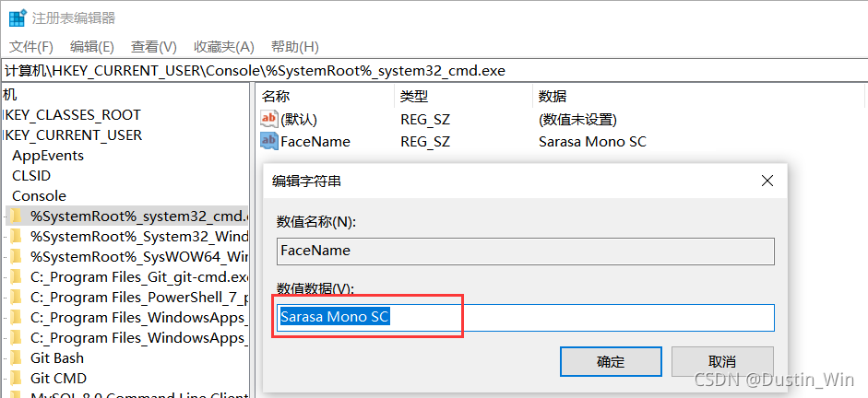Select the Console key

(40, 196)
